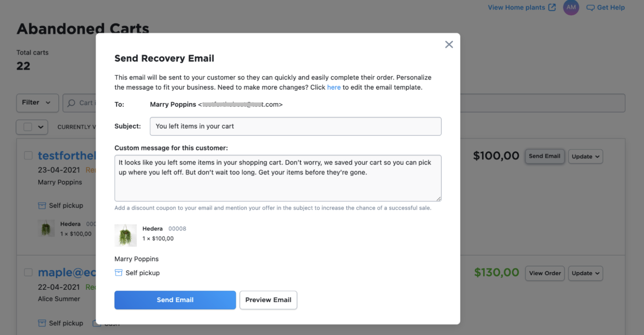Click the Hedera plant thumbnail in the dialog
Screen dimensions: 644x335
coord(126,235)
